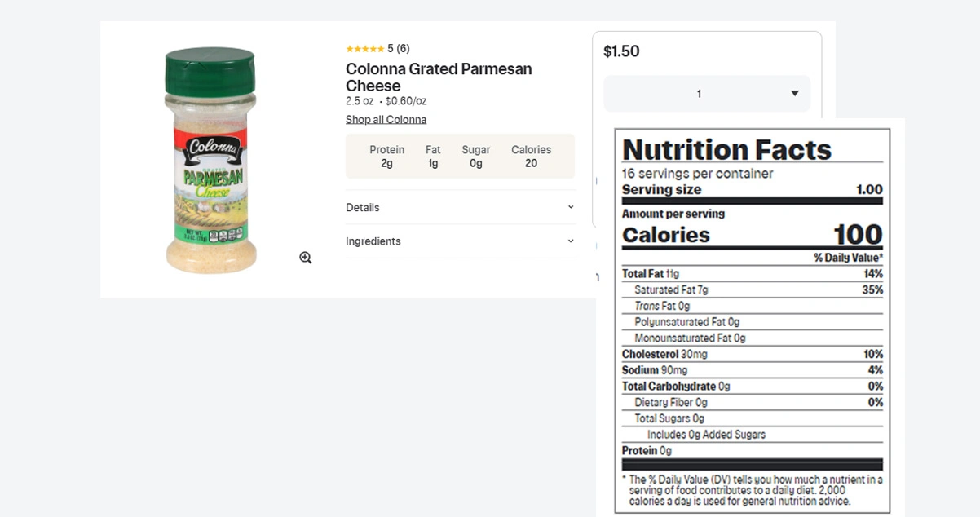
Task: Click the $1.50 price
Action: 621,51
